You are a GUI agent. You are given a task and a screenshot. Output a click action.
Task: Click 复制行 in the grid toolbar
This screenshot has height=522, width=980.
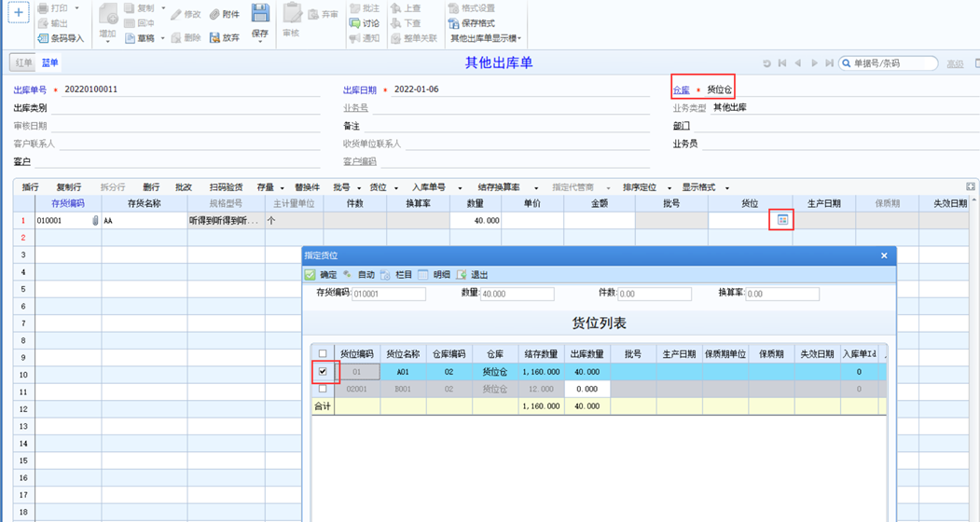(x=69, y=187)
